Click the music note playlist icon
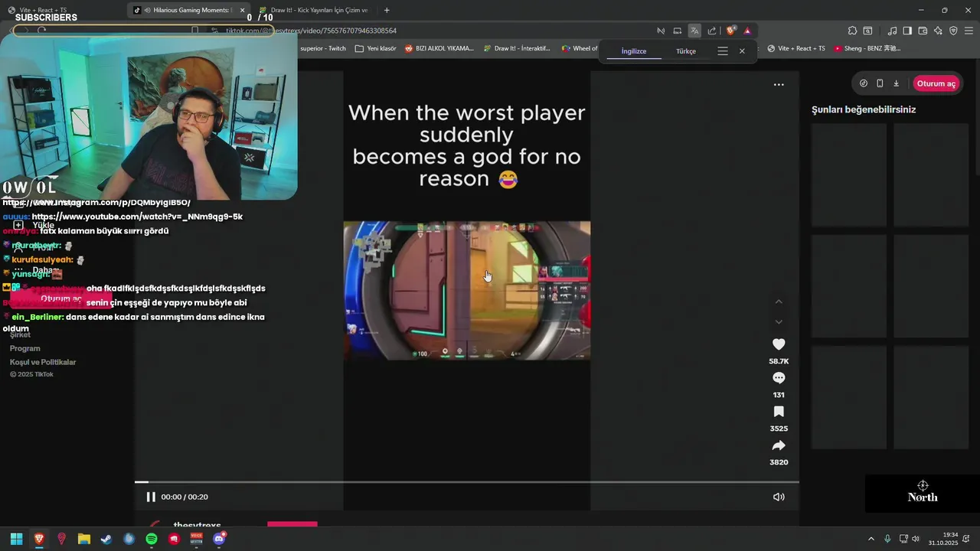The height and width of the screenshot is (551, 980). click(x=892, y=31)
